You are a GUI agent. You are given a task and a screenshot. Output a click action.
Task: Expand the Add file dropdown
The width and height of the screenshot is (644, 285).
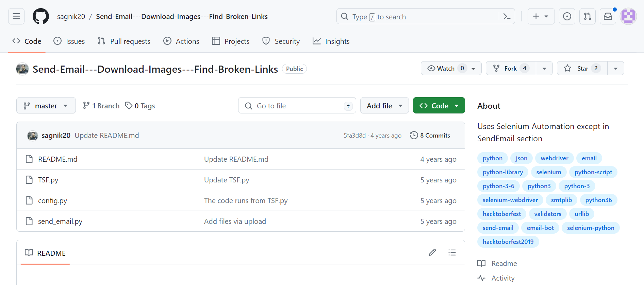[x=384, y=106]
